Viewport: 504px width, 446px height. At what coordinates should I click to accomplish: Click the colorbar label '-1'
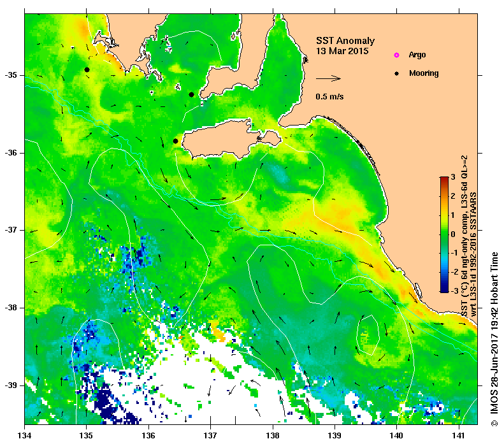pos(454,253)
